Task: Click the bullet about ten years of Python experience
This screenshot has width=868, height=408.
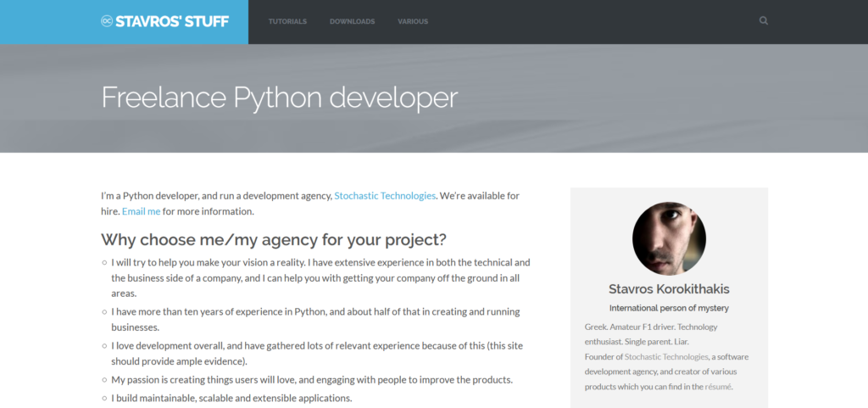Action: coord(315,320)
